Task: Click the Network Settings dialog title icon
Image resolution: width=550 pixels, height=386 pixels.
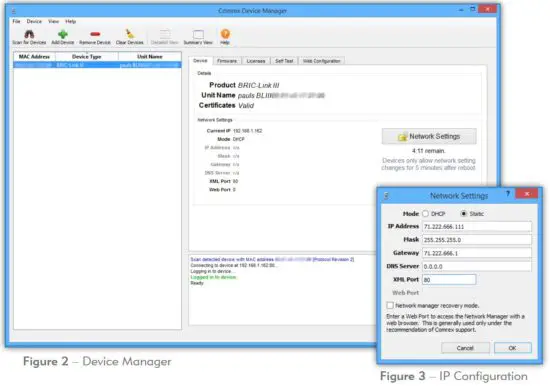Action: click(x=386, y=196)
